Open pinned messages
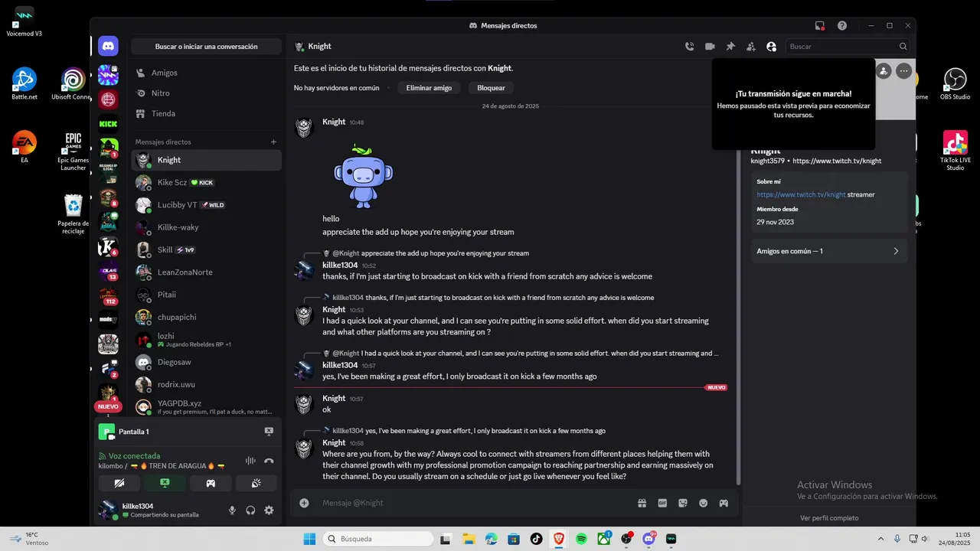This screenshot has width=980, height=551. pyautogui.click(x=730, y=47)
